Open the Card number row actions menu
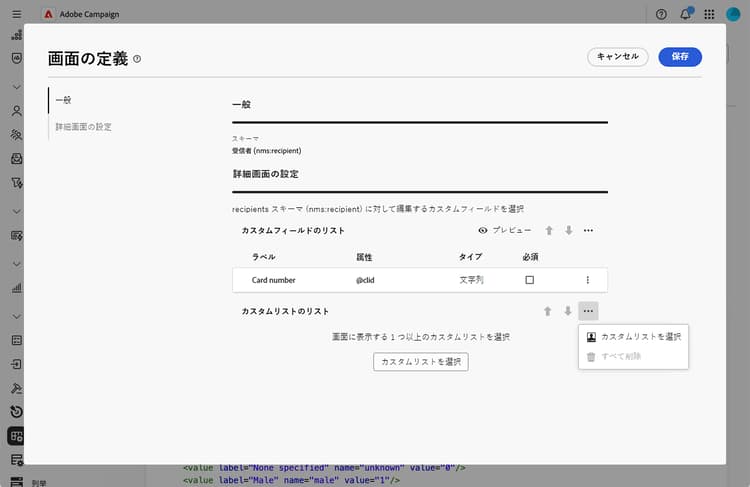 (x=588, y=280)
